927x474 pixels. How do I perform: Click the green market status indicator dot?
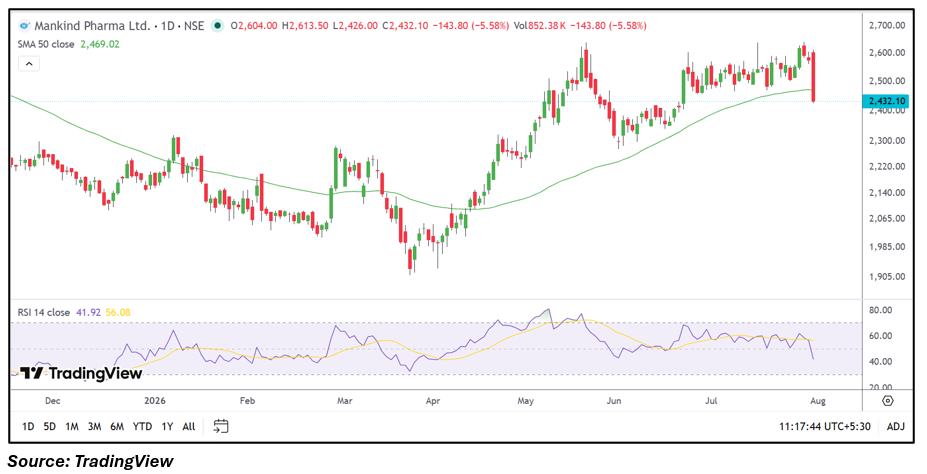(x=218, y=25)
